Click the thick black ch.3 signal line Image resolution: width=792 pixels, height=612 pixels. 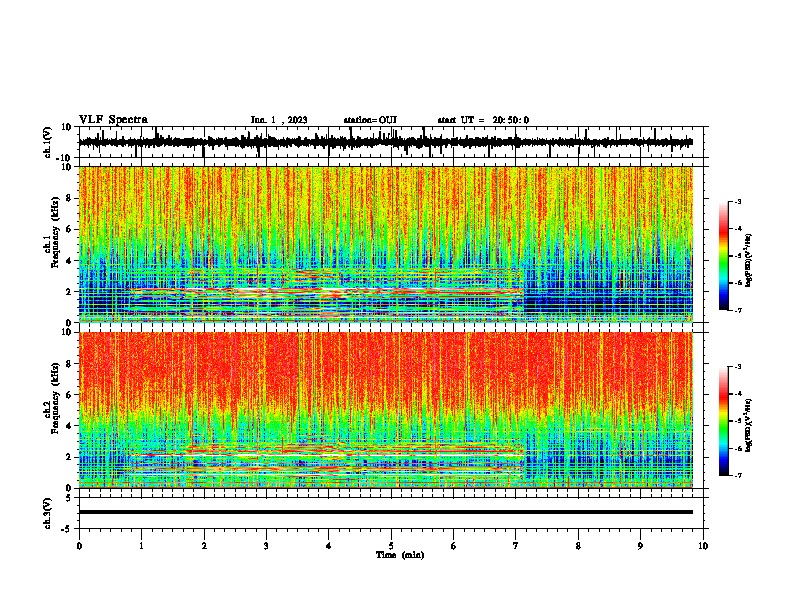tap(385, 512)
